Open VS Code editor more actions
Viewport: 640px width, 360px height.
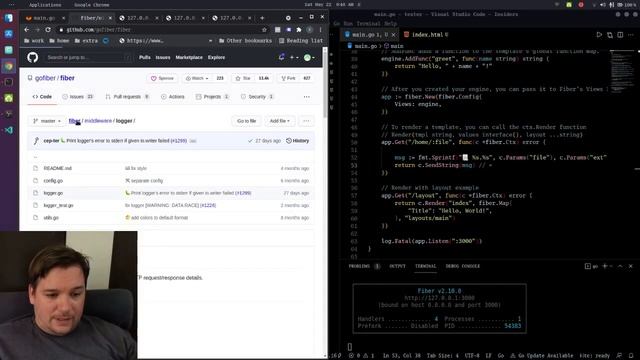click(631, 35)
